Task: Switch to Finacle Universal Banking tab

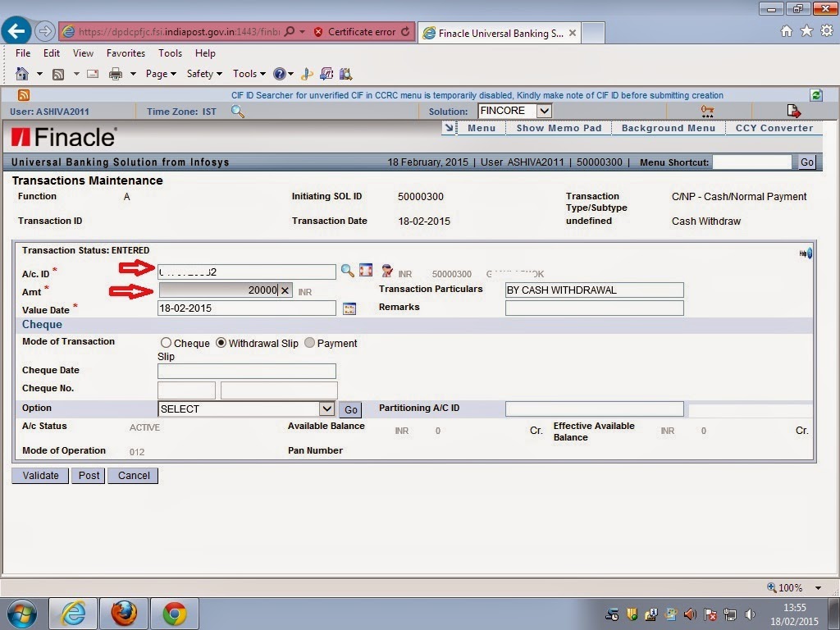Action: (500, 33)
